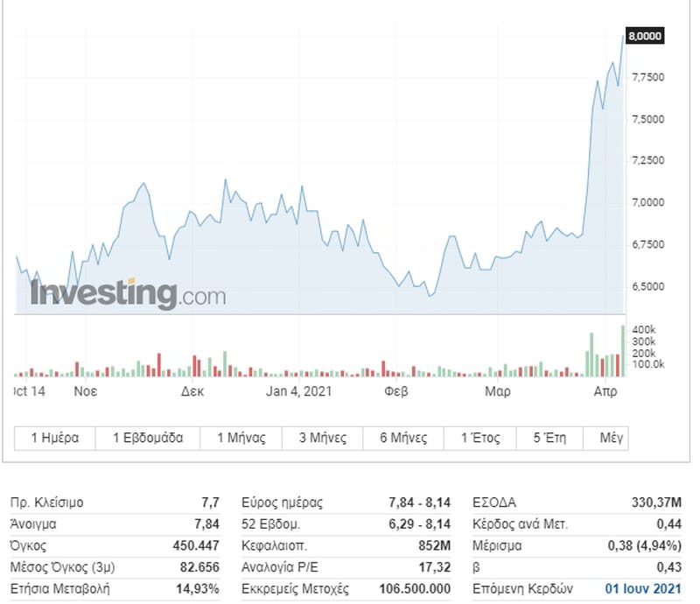Image resolution: width=700 pixels, height=604 pixels.
Task: Click the Μαρ month marker on timeline
Action: point(498,391)
